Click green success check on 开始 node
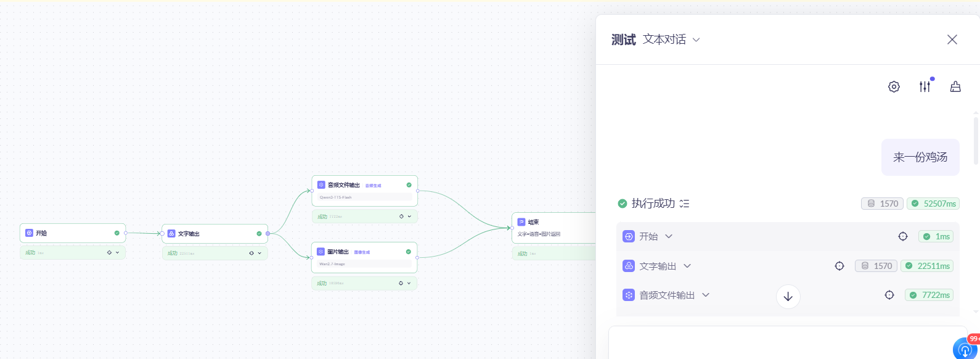The height and width of the screenshot is (359, 980). pos(116,233)
